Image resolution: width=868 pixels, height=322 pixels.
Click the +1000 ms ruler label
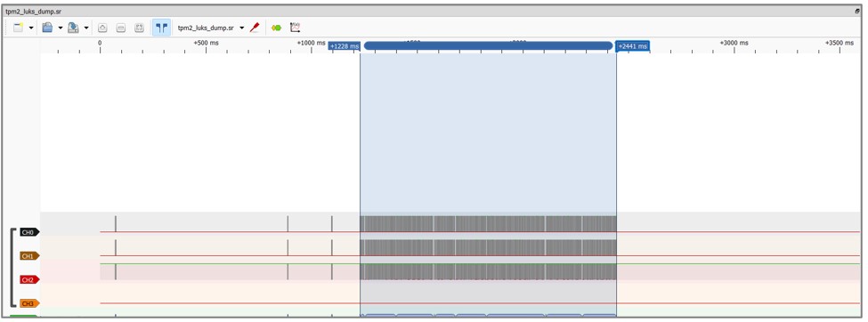tap(311, 44)
